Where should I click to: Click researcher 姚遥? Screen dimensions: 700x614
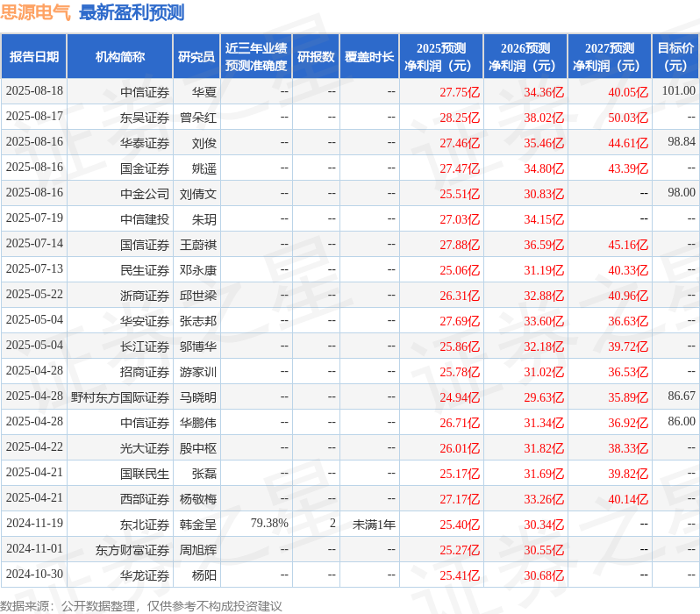[x=204, y=168]
